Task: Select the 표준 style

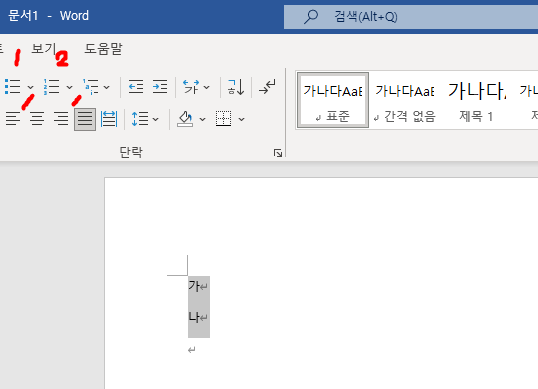Action: coord(333,100)
